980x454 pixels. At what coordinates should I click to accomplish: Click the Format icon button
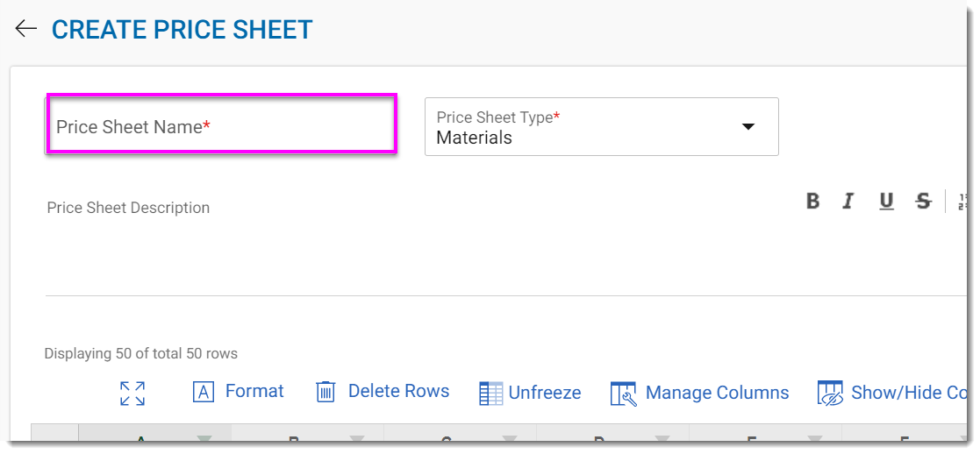(204, 393)
